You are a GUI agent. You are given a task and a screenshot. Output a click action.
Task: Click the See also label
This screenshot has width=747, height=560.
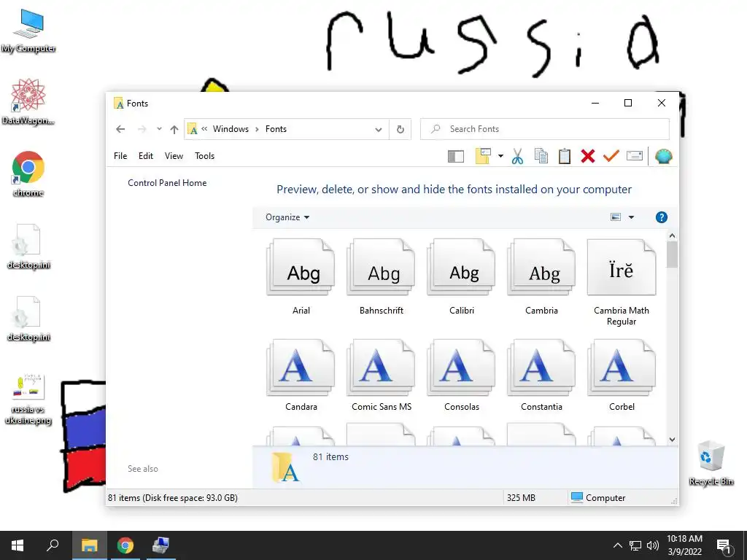coord(143,469)
